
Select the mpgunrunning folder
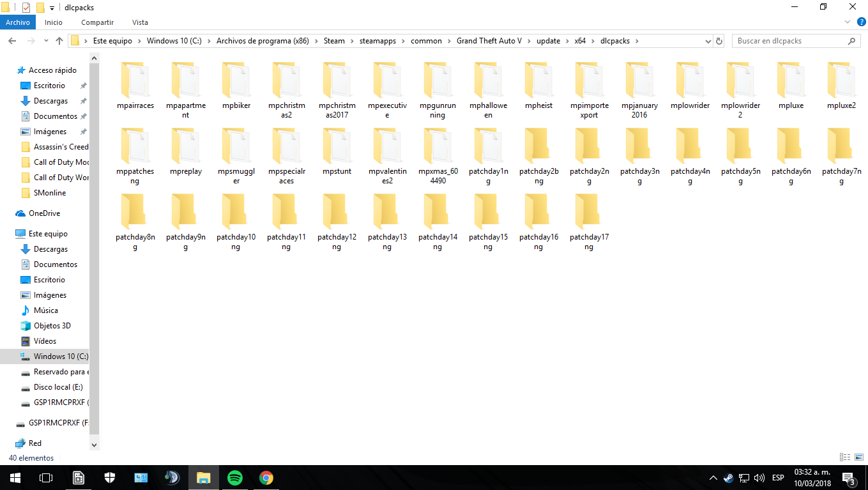(x=438, y=91)
